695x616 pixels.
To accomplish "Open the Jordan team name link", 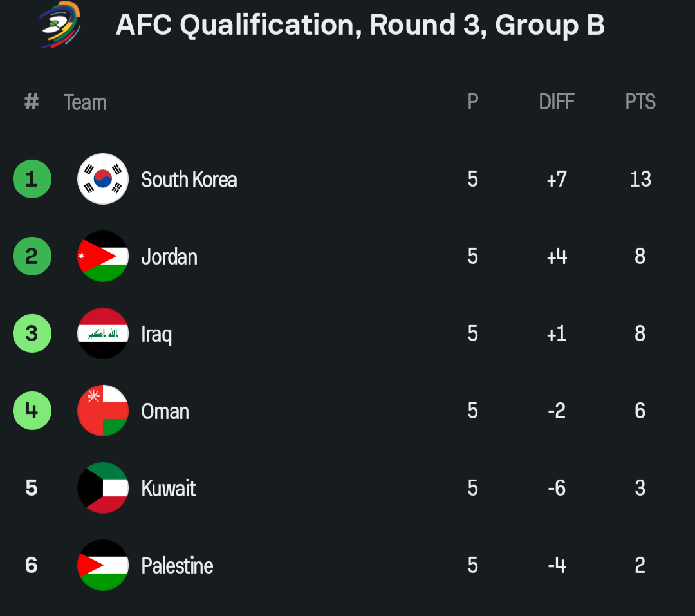I will [x=169, y=257].
